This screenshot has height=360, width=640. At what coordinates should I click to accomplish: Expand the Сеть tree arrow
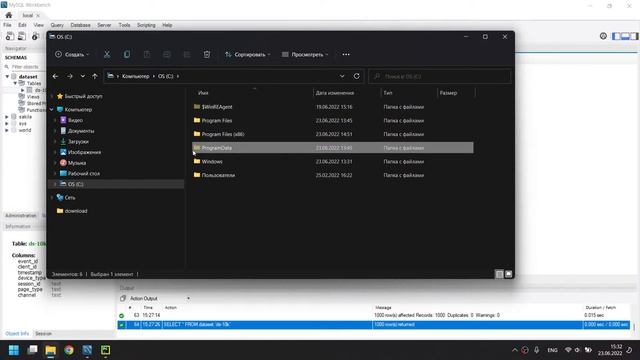click(52, 198)
